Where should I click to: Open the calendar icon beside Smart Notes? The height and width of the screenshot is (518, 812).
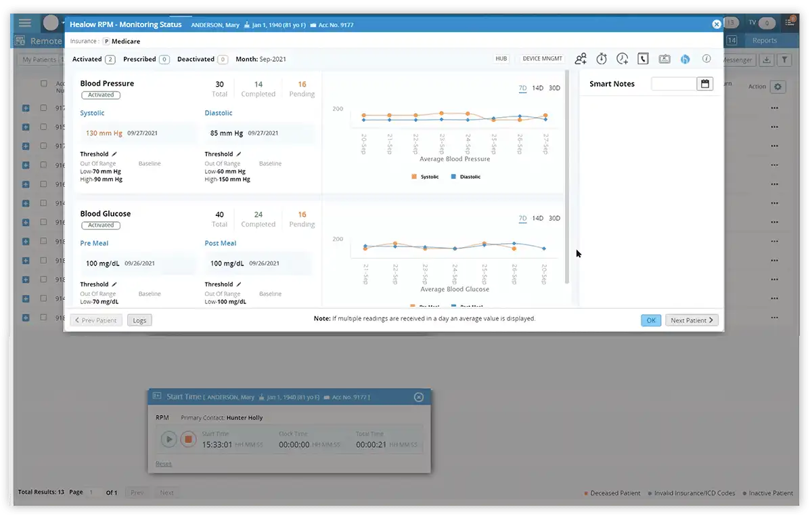pos(704,83)
